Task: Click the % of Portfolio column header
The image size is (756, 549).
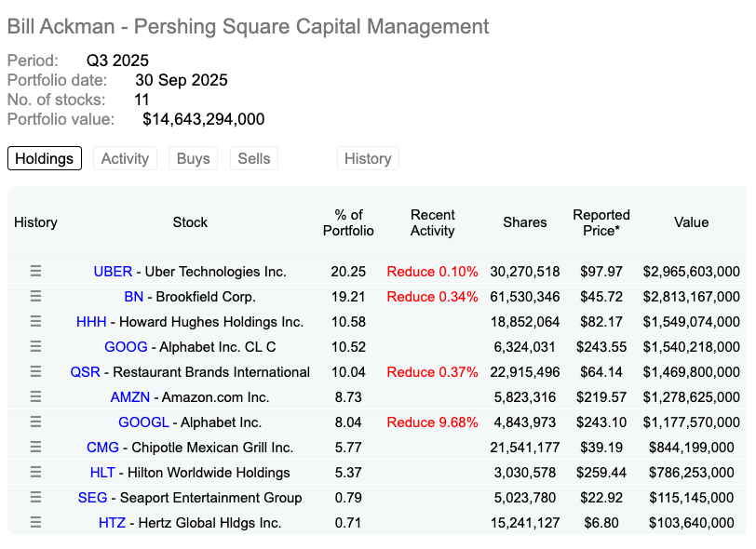Action: (348, 222)
